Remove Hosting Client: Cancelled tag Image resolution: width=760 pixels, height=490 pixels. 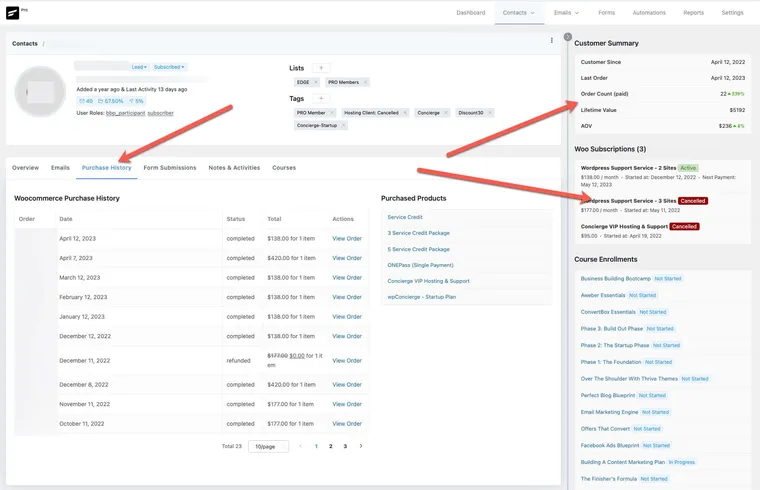click(x=405, y=113)
